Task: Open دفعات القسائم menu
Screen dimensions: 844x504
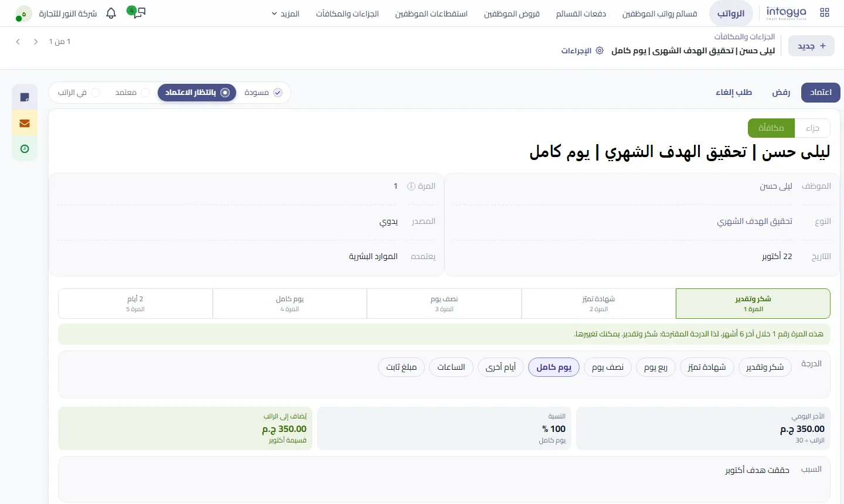Action: 581,13
